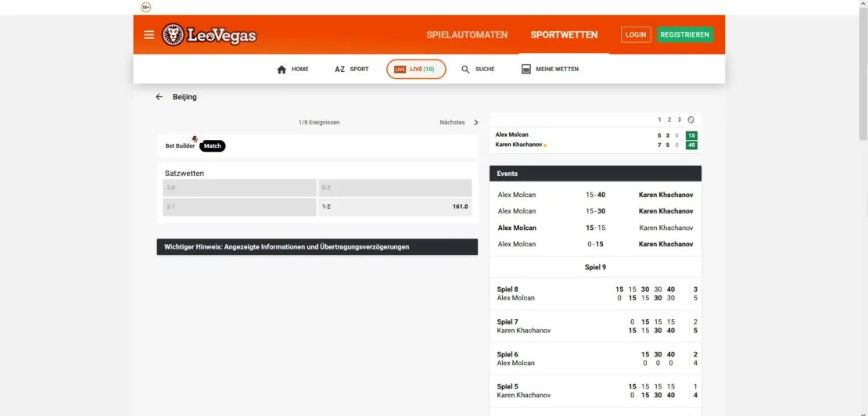Click the Spiel 5 row
Image resolution: width=868 pixels, height=416 pixels.
click(595, 390)
